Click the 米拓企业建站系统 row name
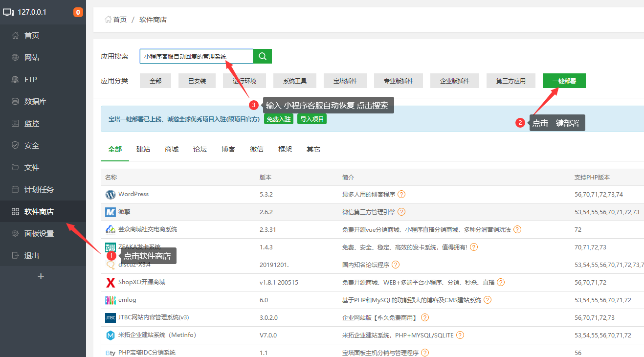 pyautogui.click(x=157, y=335)
